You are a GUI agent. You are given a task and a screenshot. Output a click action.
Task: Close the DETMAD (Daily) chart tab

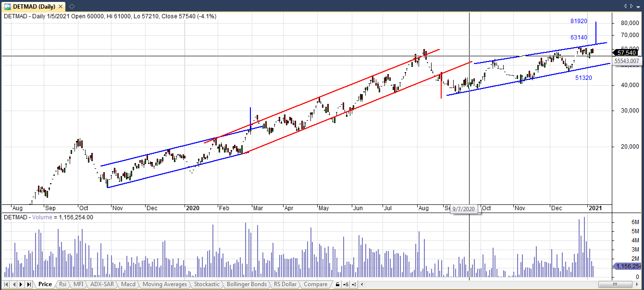pos(61,6)
